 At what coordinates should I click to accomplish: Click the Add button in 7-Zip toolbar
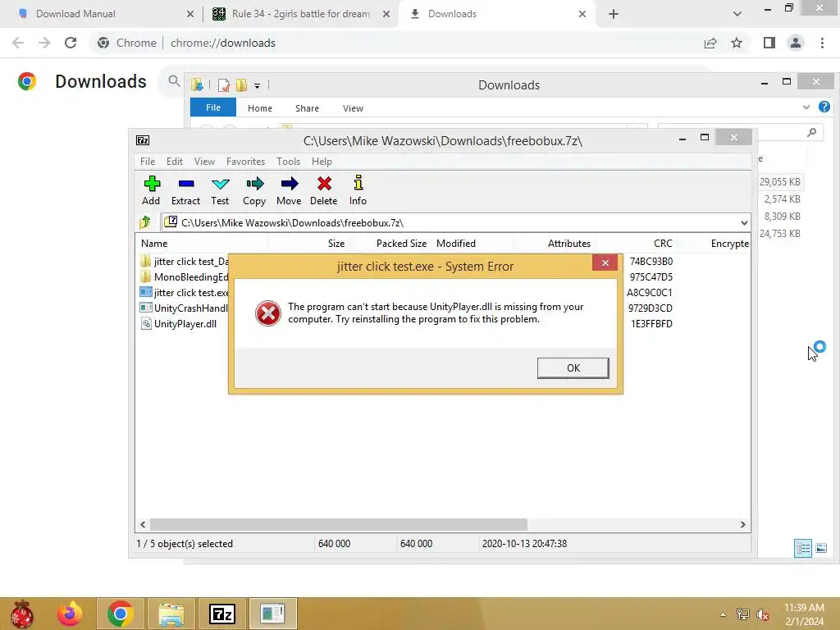pos(151,190)
